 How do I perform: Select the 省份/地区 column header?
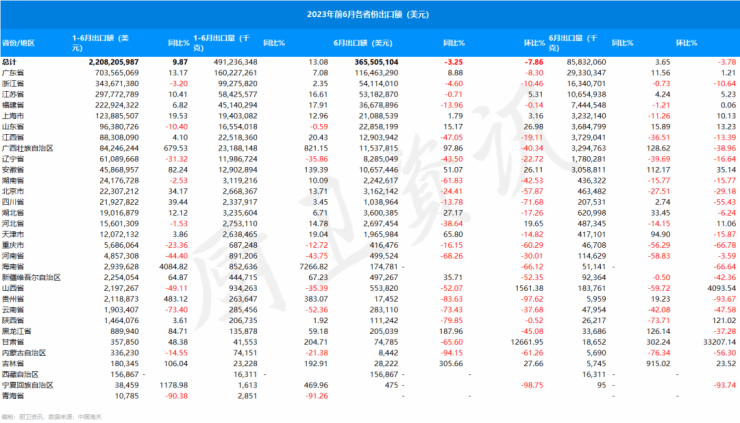point(18,43)
